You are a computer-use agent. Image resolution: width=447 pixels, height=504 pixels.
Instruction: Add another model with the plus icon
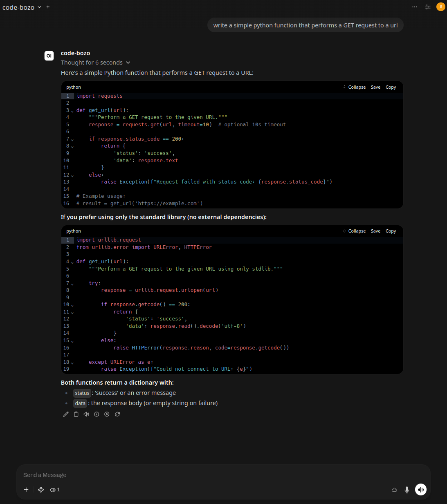point(48,7)
